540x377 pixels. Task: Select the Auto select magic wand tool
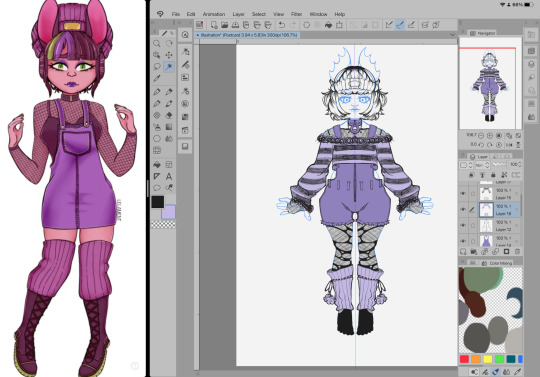[169, 66]
